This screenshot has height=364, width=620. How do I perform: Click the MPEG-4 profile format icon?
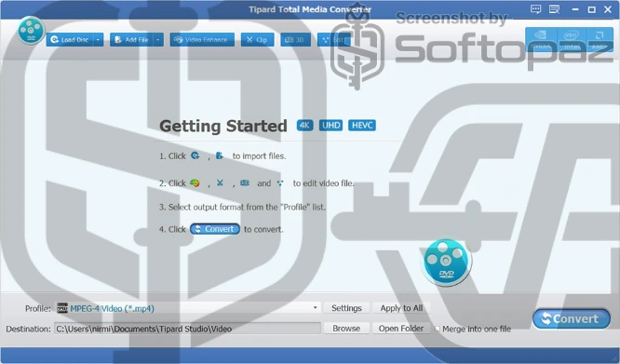point(62,308)
